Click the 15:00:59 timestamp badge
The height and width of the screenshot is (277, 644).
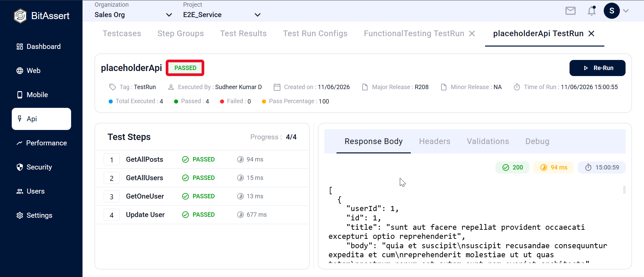pyautogui.click(x=602, y=167)
